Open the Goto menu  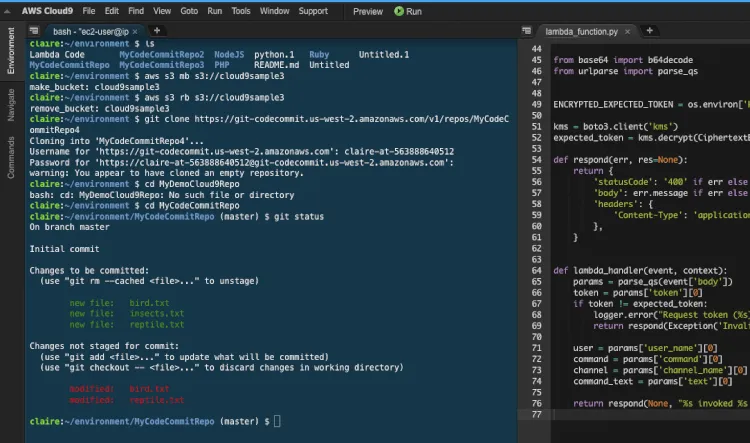point(189,11)
